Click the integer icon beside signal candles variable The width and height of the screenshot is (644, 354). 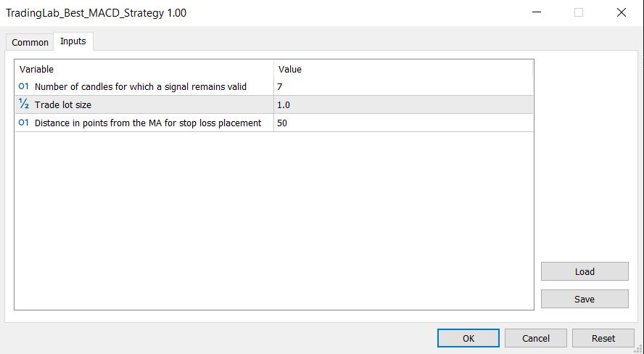[23, 87]
